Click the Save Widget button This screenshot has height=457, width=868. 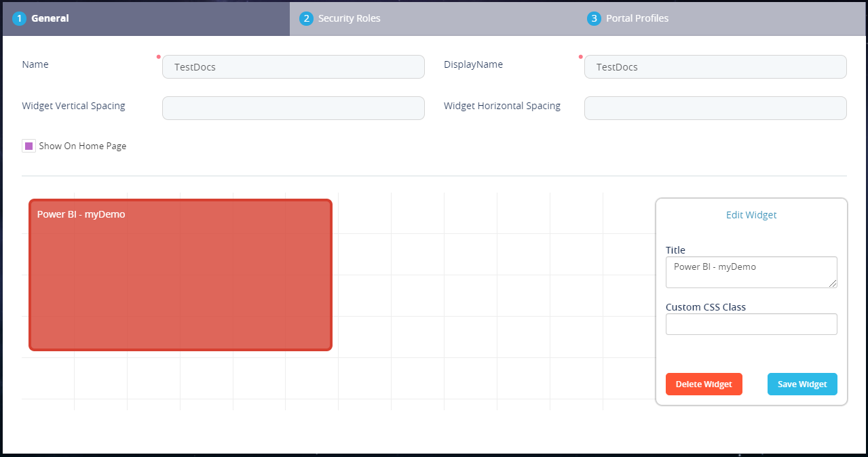[802, 384]
